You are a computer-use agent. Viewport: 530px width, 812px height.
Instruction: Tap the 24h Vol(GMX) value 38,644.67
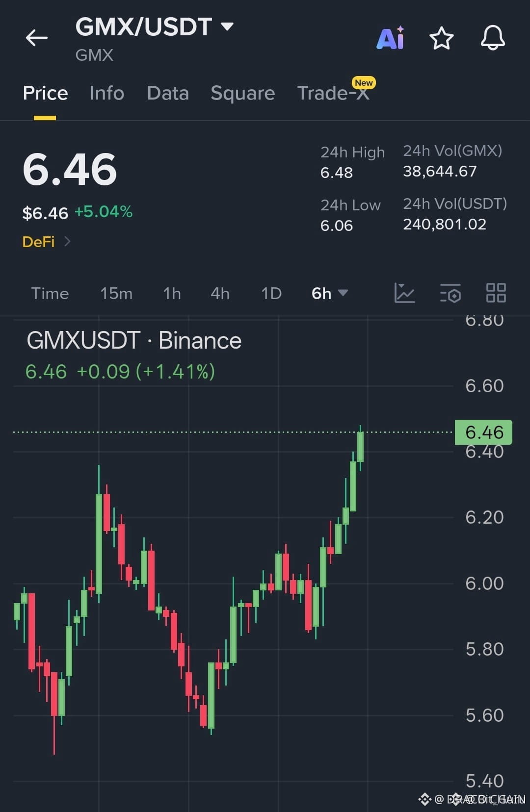pos(440,171)
